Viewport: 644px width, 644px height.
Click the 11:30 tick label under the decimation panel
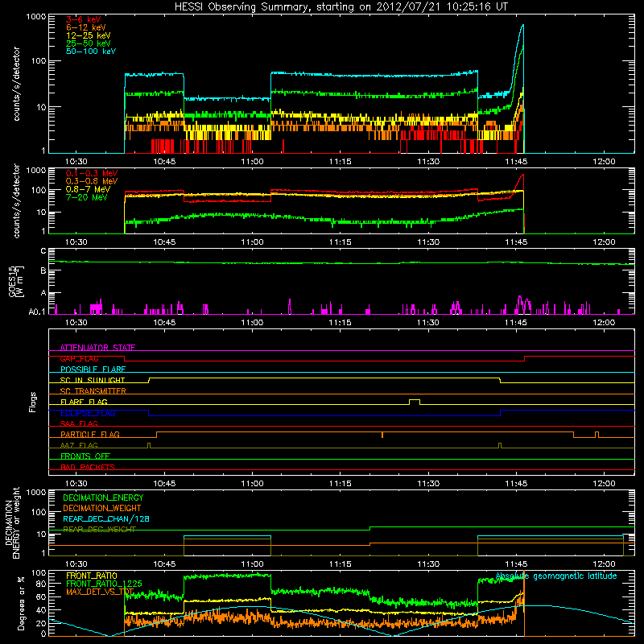pos(428,564)
